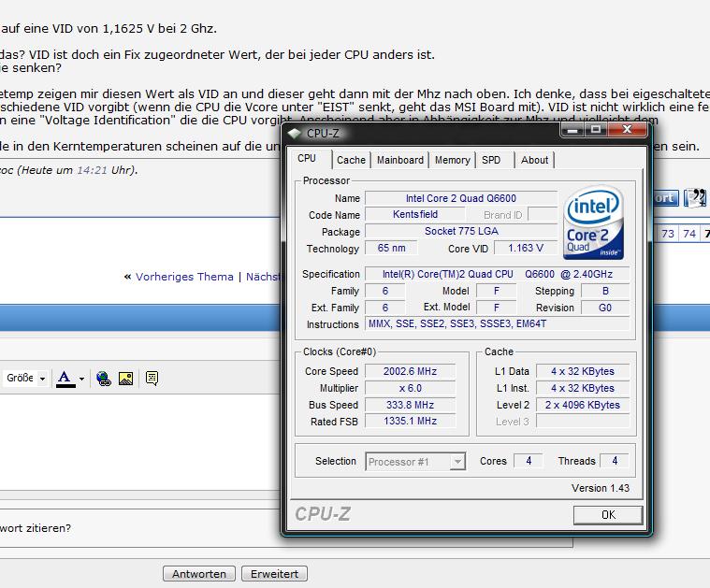The height and width of the screenshot is (588, 710).
Task: Open the Vorheriges Thema link
Action: (x=184, y=277)
